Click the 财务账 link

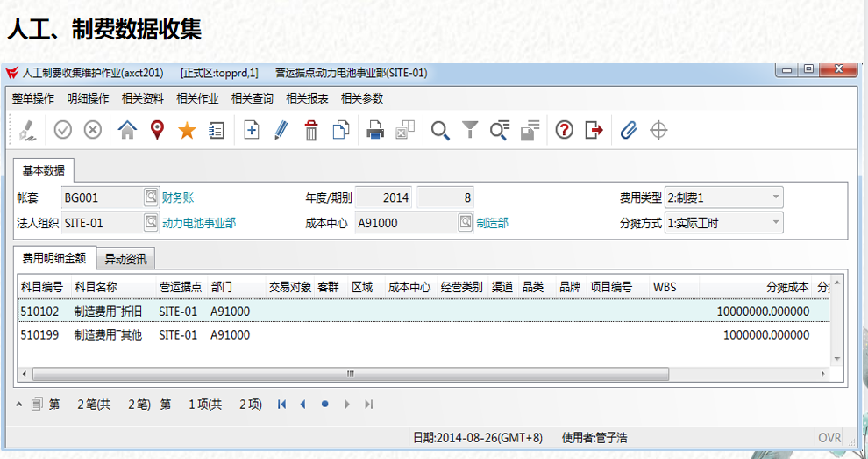(x=178, y=197)
